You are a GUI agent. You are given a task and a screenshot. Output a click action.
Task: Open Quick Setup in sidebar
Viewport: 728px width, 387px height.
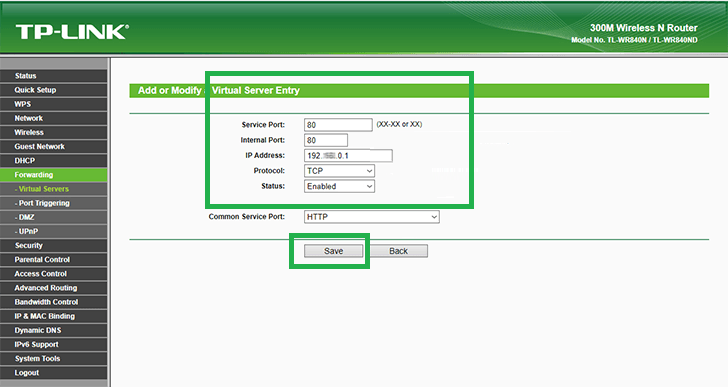(54, 90)
